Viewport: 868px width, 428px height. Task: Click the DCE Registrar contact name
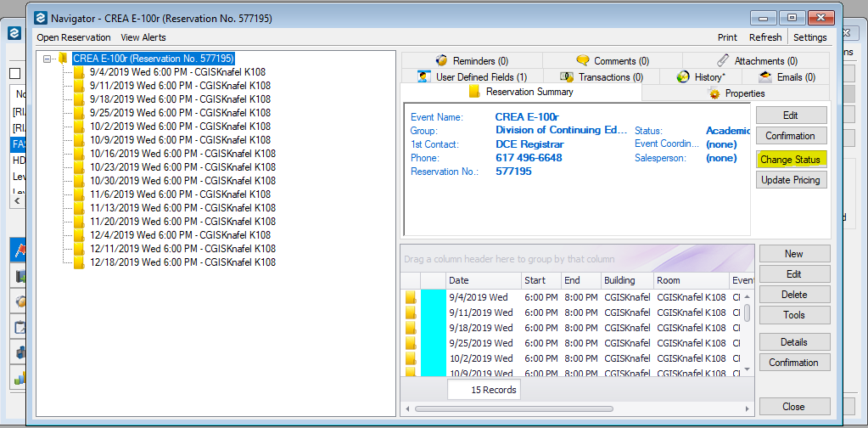coord(529,144)
